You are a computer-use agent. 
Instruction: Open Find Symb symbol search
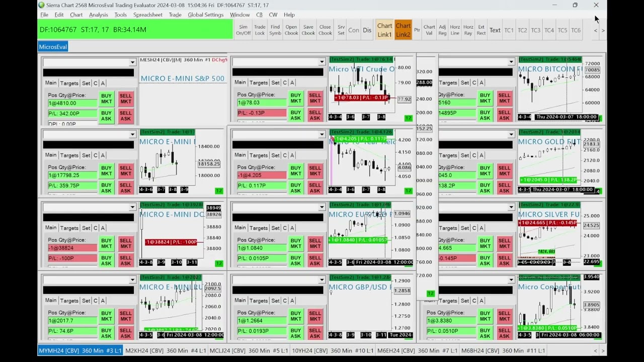click(275, 30)
